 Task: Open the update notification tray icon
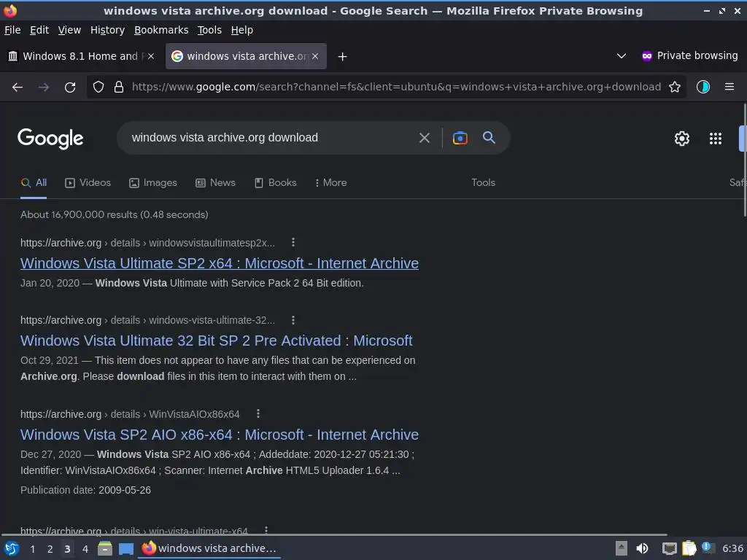708,548
